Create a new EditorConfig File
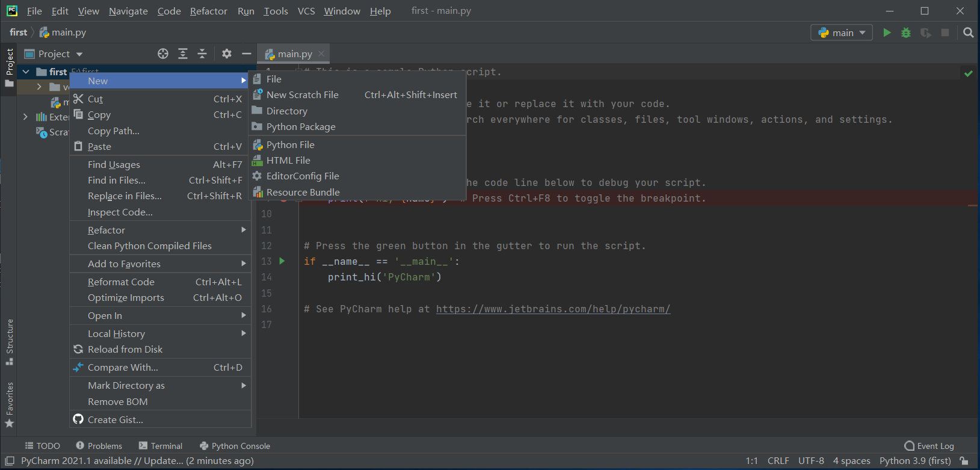The height and width of the screenshot is (470, 980). coord(357,176)
